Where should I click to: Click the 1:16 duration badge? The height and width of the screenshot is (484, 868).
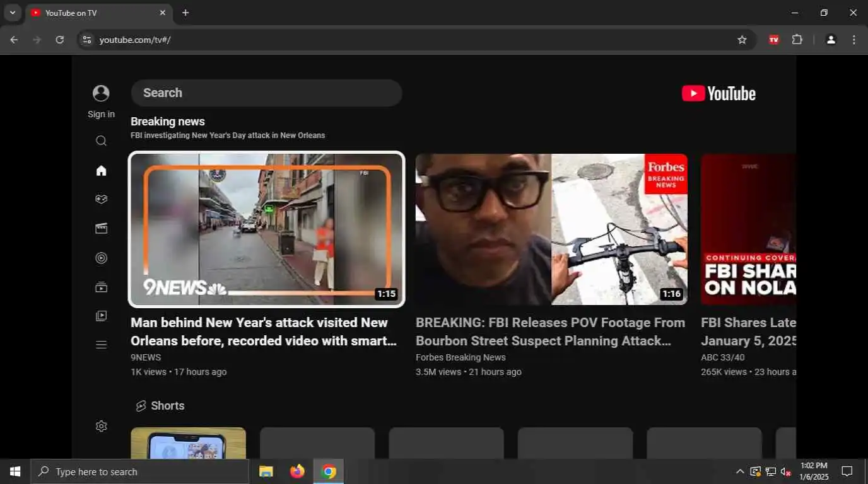(x=671, y=294)
